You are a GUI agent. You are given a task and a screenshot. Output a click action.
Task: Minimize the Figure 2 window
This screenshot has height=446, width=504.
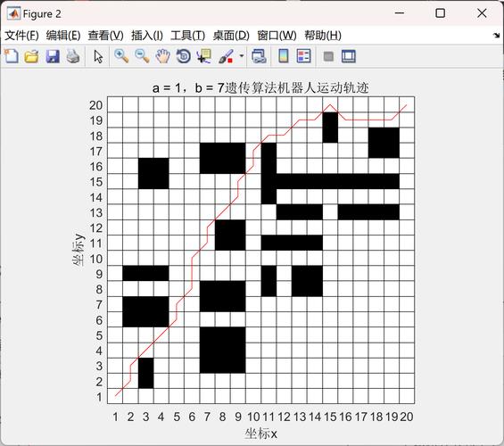(x=400, y=13)
